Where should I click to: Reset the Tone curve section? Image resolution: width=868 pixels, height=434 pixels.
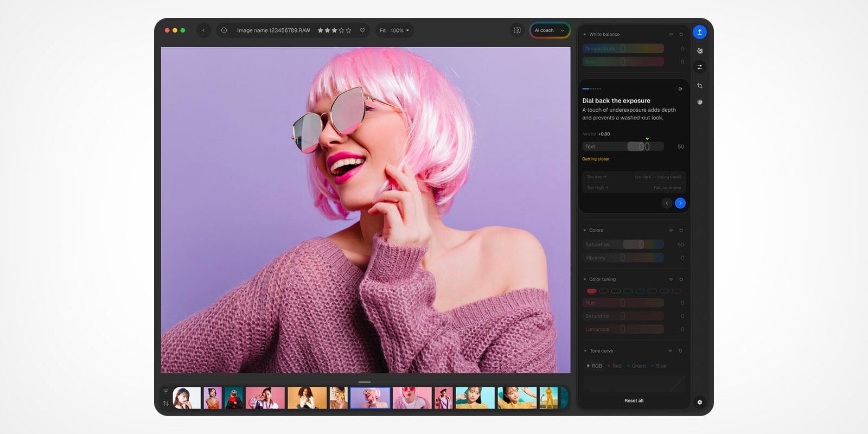coord(681,351)
